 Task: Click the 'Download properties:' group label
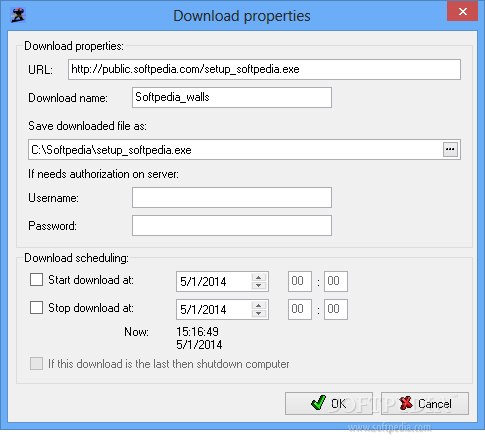pos(74,46)
